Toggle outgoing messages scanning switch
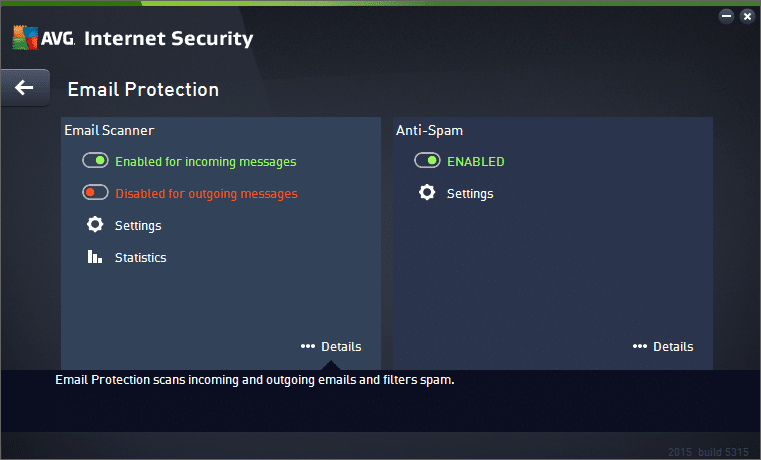The width and height of the screenshot is (761, 460). (95, 193)
